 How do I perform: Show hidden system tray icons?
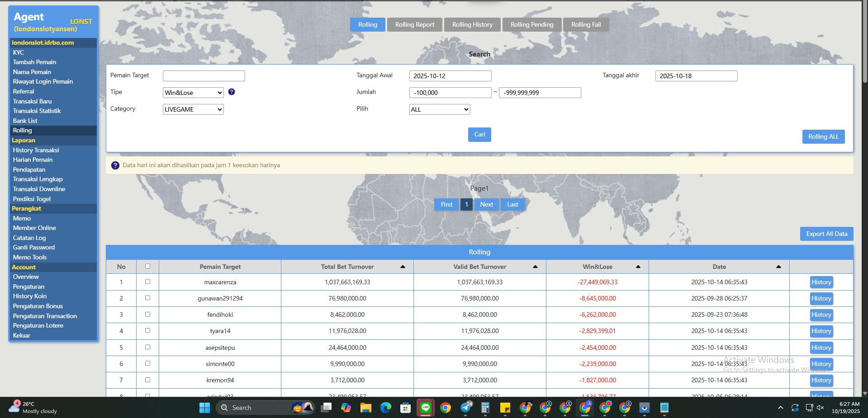point(780,408)
